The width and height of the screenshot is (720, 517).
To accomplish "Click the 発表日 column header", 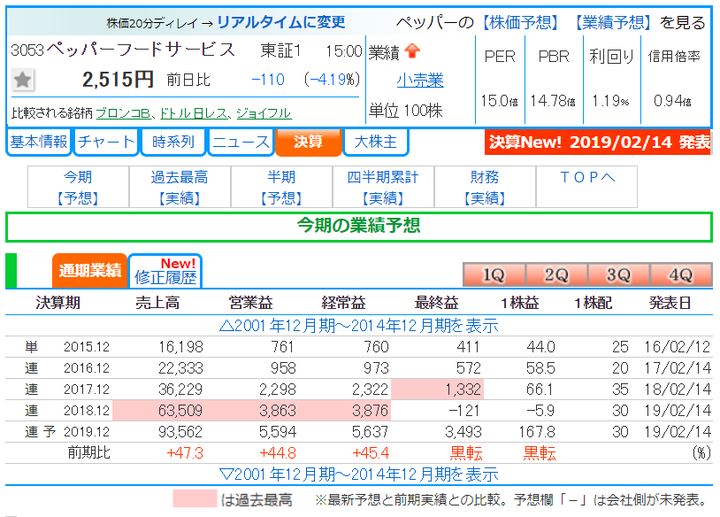I will [670, 303].
